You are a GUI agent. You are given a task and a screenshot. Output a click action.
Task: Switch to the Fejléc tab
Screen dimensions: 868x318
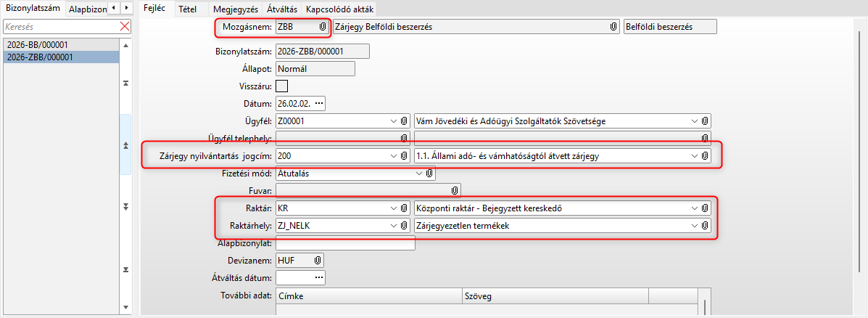[154, 8]
